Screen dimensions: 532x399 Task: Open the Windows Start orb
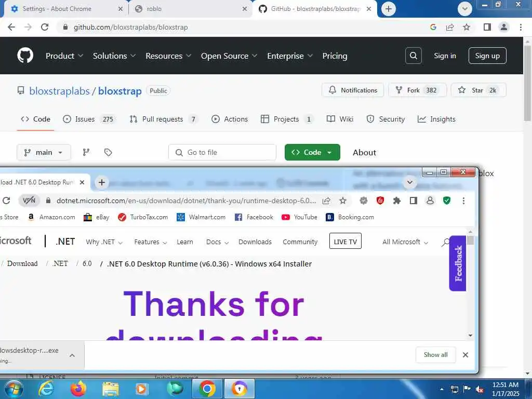tap(14, 389)
